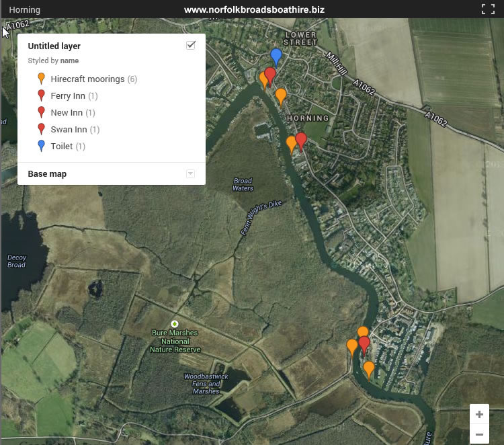Click the Base map label

pos(47,174)
